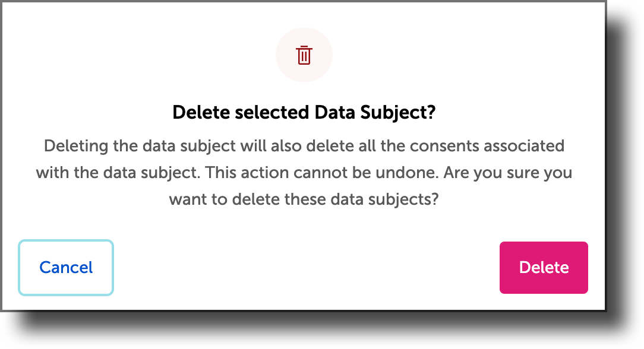
Task: Select the dialog title 'Delete selected Data Subject?'
Action: [x=304, y=112]
